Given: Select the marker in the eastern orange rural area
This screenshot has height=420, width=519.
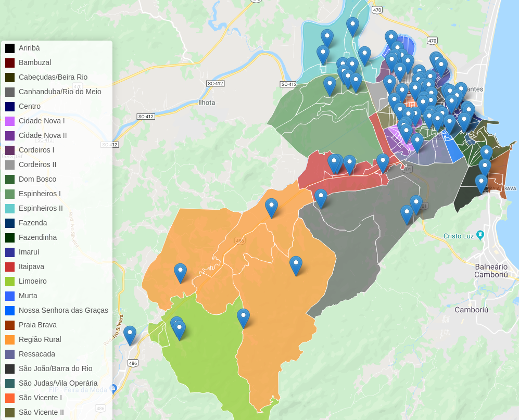Looking at the screenshot, I should pos(296,265).
